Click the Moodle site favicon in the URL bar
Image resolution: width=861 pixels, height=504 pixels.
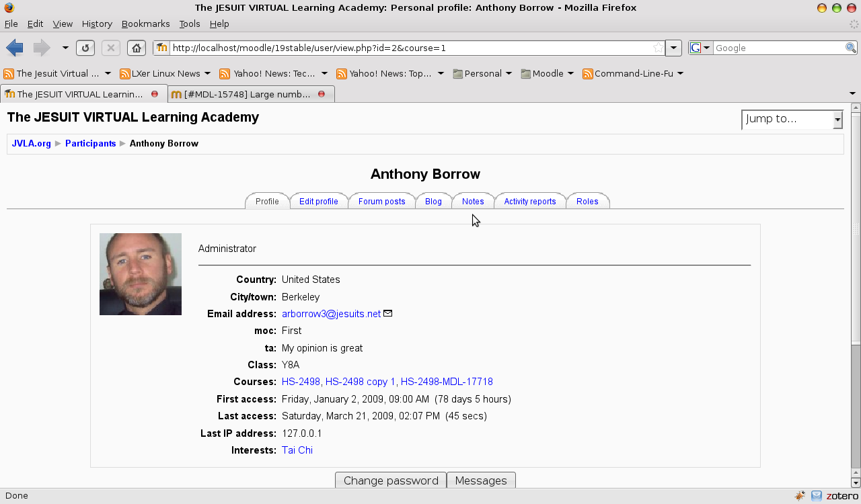pos(162,48)
